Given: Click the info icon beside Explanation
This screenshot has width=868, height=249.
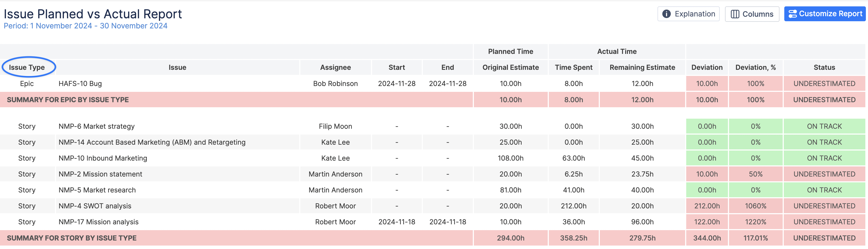Looking at the screenshot, I should [666, 14].
